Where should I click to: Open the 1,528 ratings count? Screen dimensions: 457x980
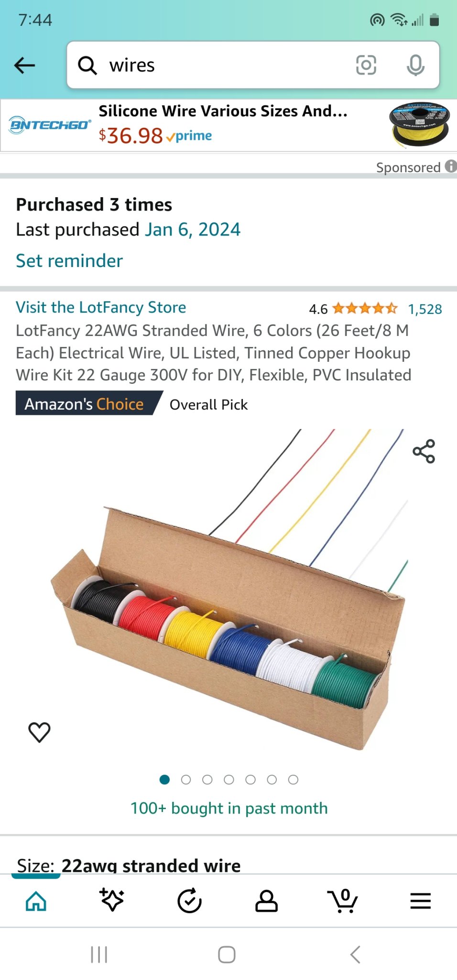click(x=425, y=309)
